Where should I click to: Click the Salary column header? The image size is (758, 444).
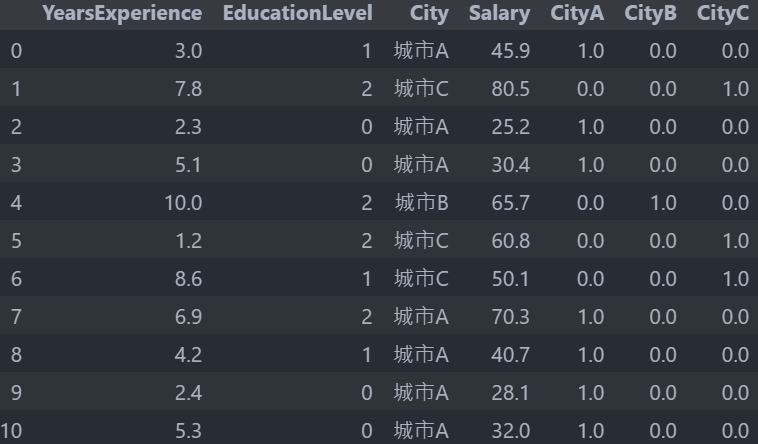[499, 14]
